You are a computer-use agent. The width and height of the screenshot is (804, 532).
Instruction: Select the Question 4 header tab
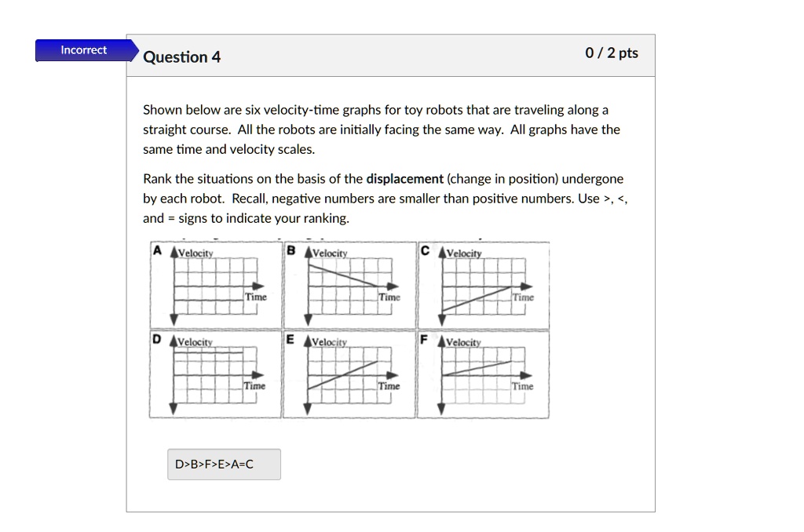click(x=181, y=56)
